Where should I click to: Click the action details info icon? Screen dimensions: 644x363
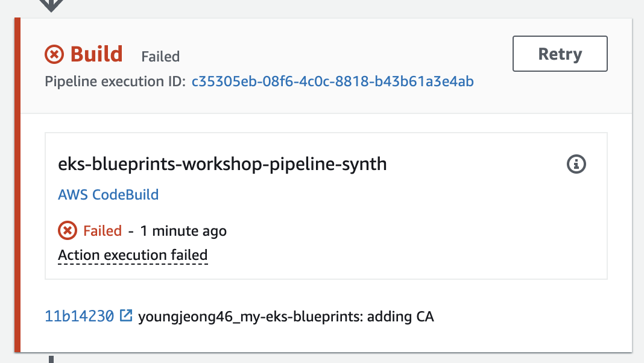pos(576,163)
